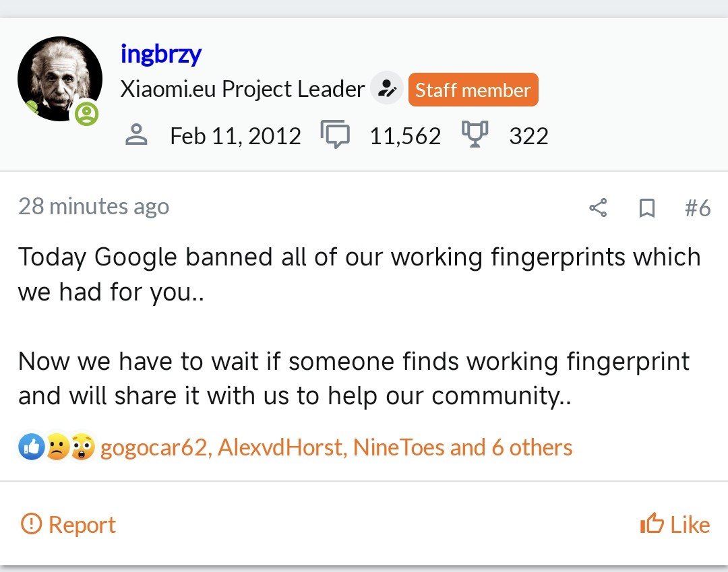Click the green online status indicator
Viewport: 728px width, 572px height.
point(86,113)
